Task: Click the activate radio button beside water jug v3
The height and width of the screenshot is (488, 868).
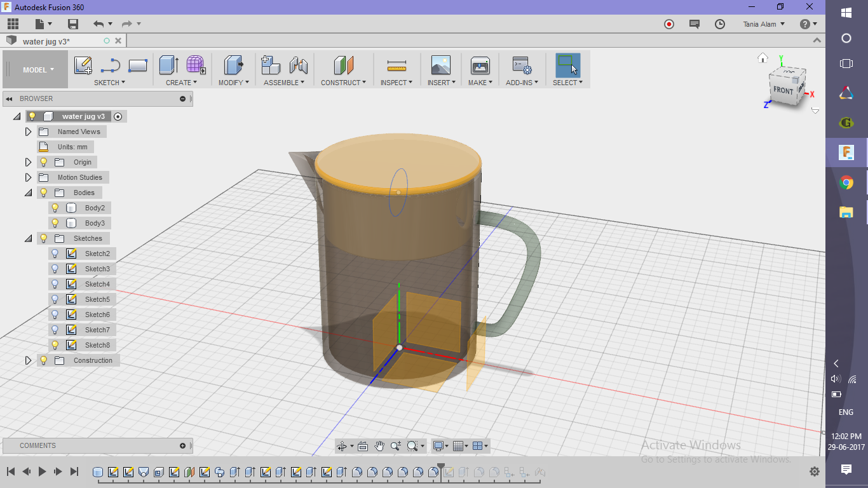Action: [118, 116]
